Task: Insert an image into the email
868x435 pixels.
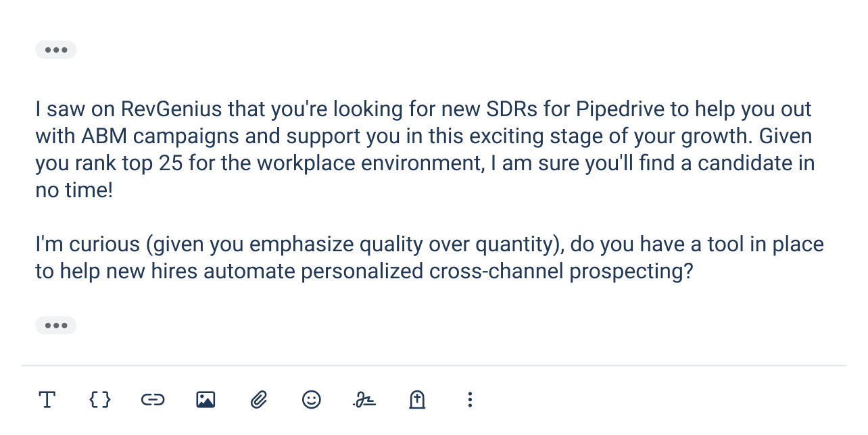Action: [205, 400]
